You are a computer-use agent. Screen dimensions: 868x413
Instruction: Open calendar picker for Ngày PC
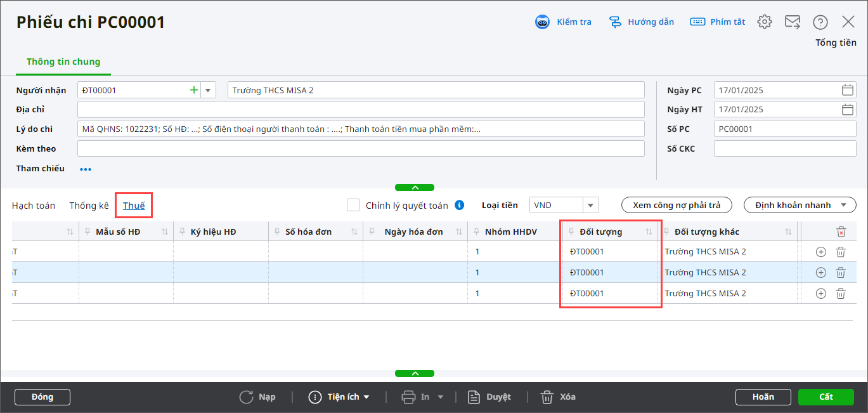click(848, 90)
